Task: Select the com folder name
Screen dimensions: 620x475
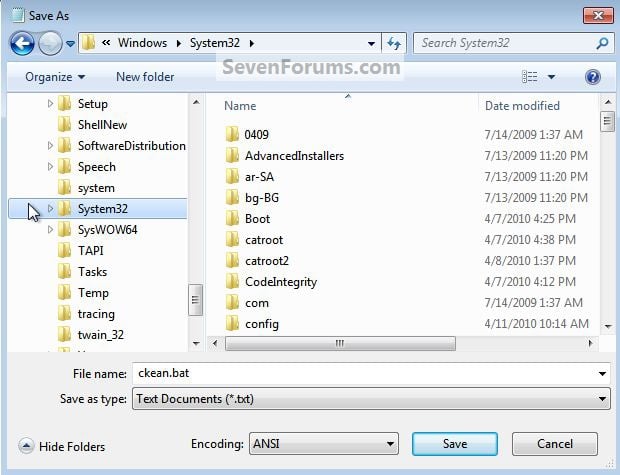Action: click(x=257, y=303)
